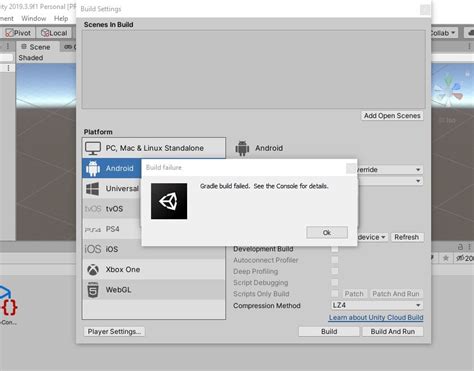Click the Android robot icon in list
Screen dimensions: 474x371
93,168
